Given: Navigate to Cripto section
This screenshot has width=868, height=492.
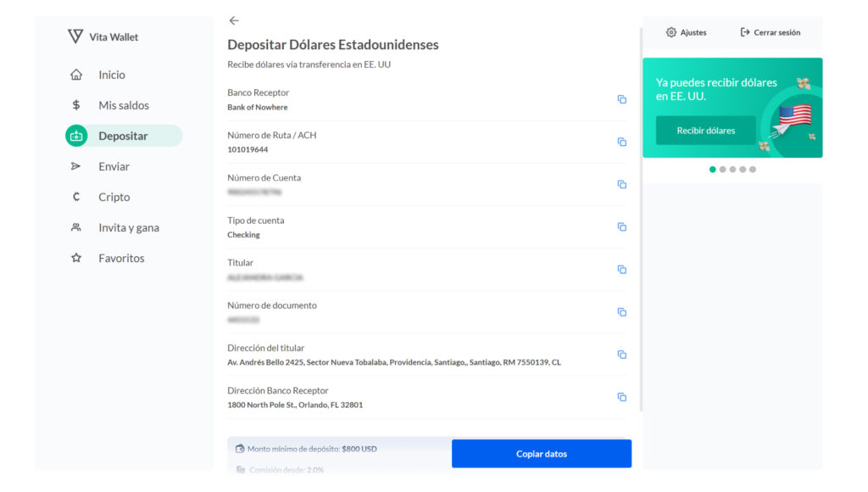Looking at the screenshot, I should [x=114, y=197].
